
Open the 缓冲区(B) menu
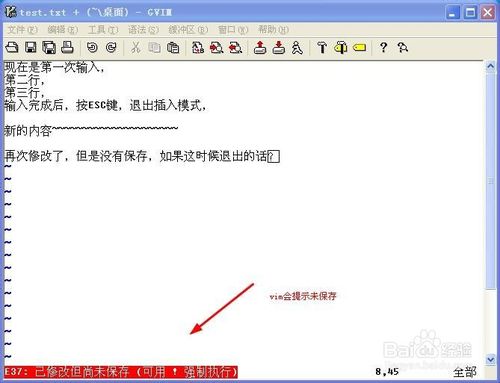pyautogui.click(x=188, y=30)
